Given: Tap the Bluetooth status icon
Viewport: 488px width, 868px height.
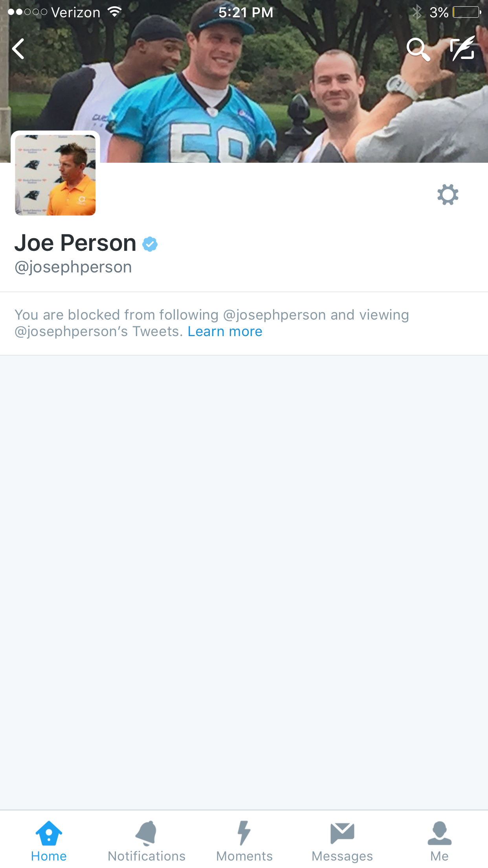Looking at the screenshot, I should click(x=417, y=12).
